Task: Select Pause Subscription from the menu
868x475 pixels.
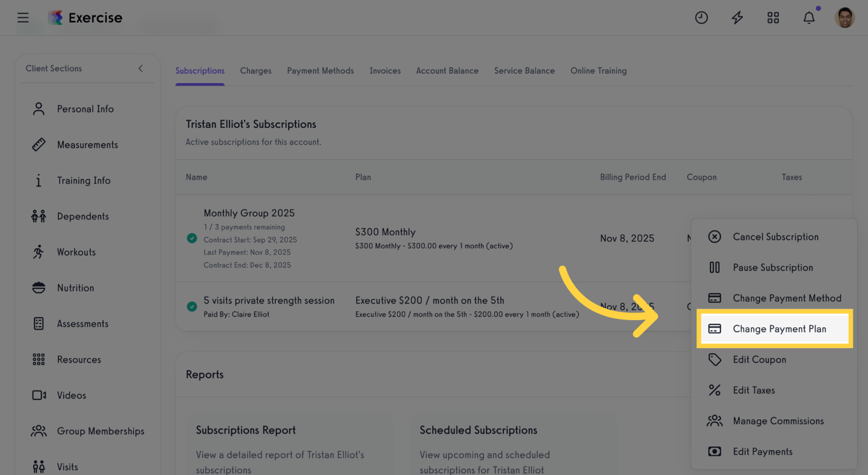Action: [x=773, y=267]
